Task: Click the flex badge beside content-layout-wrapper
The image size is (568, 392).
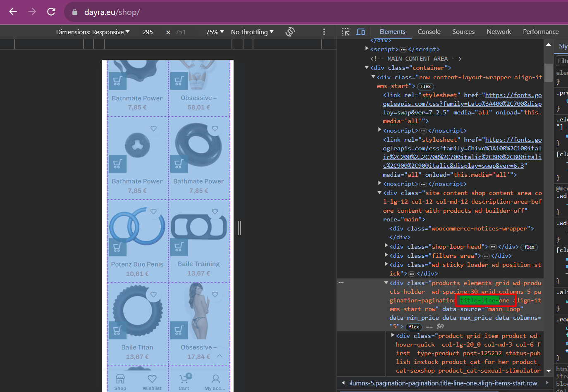Action: (426, 86)
